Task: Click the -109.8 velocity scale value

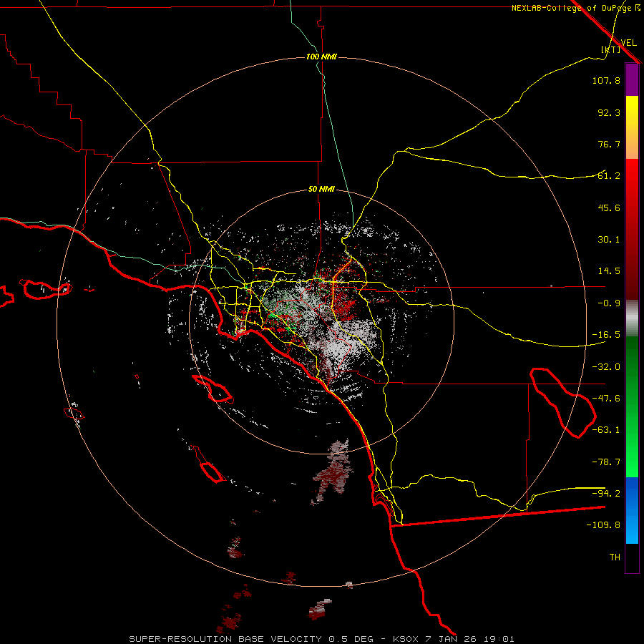Action: pos(603,525)
